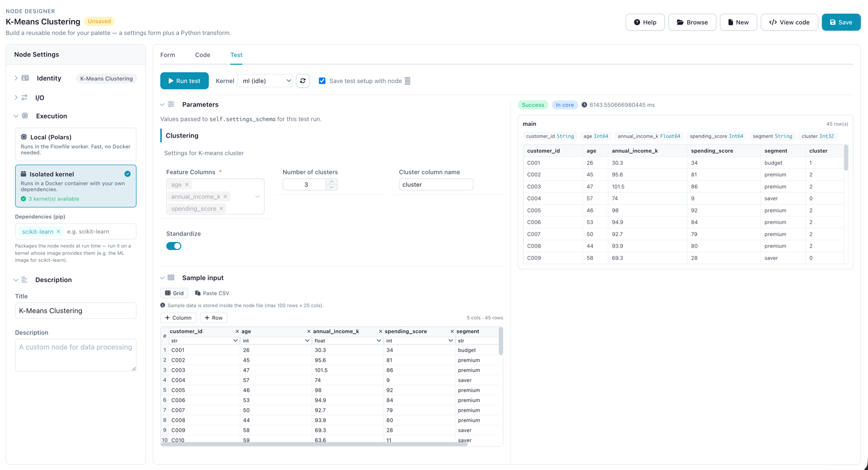Viewport: 868px width, 470px height.
Task: Click the info icon before sample data note
Action: [x=163, y=305]
